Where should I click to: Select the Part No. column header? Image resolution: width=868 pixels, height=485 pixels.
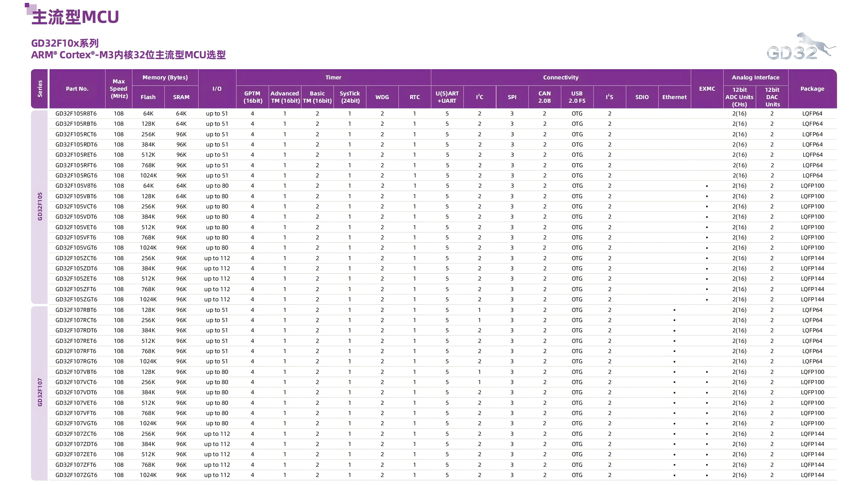[77, 89]
